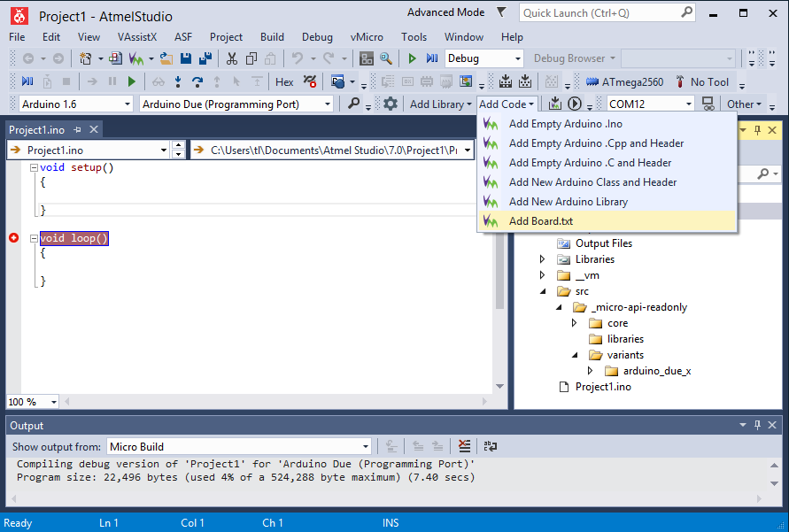
Task: Collapse the void setup code block
Action: click(x=34, y=167)
